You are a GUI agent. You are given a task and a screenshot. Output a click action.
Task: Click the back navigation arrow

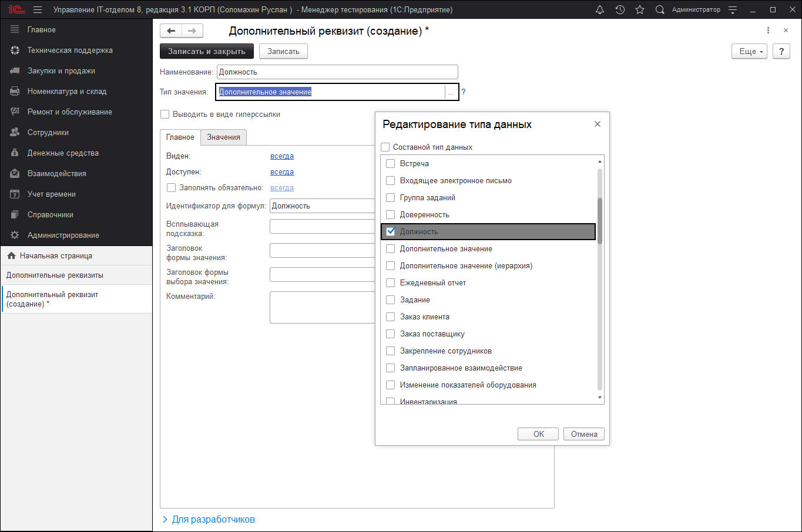(171, 31)
